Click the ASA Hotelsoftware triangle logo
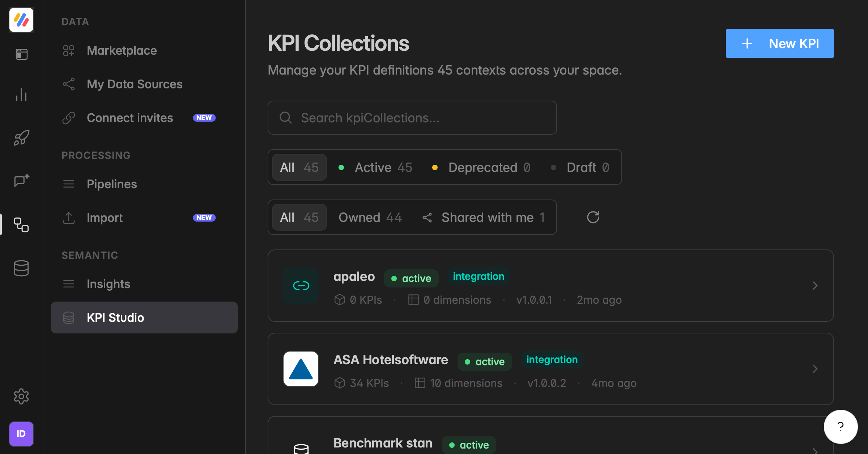The width and height of the screenshot is (868, 454). coord(301,369)
